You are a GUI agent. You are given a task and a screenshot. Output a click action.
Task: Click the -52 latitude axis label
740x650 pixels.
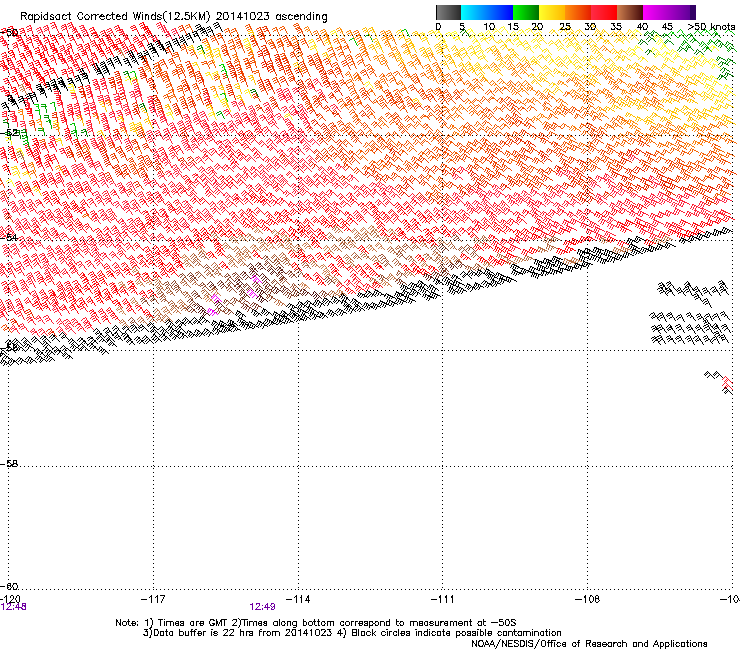pyautogui.click(x=9, y=133)
